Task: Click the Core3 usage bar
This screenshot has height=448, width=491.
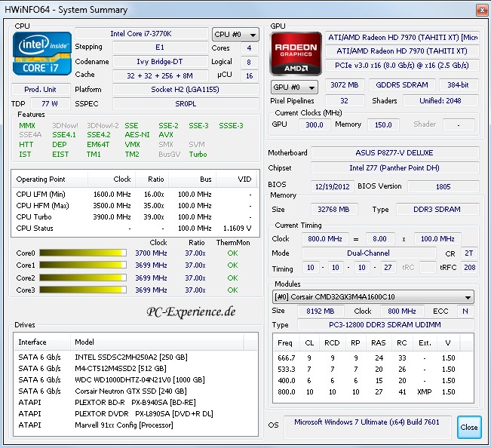Action: click(x=83, y=290)
